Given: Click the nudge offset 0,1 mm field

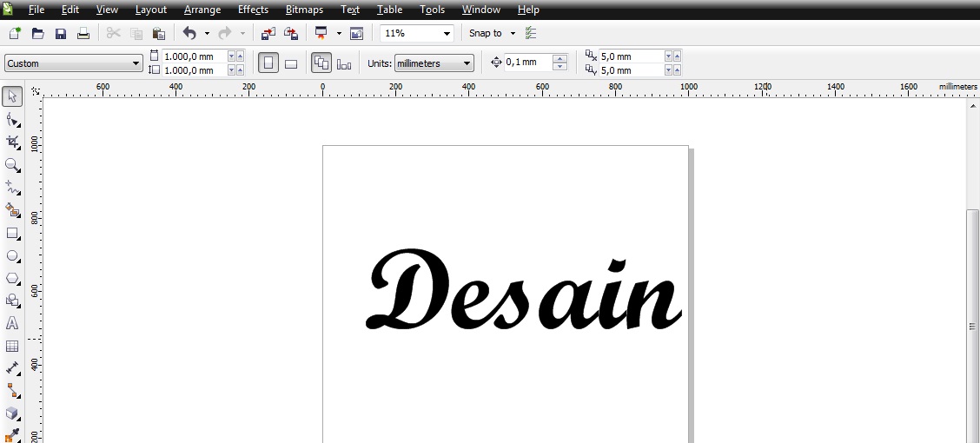Looking at the screenshot, I should click(529, 63).
